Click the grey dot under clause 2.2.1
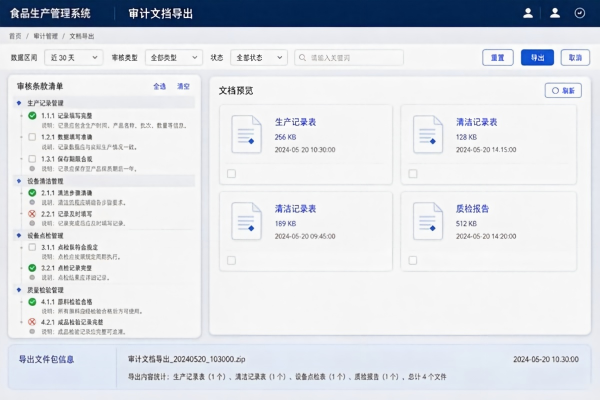 click(x=32, y=223)
